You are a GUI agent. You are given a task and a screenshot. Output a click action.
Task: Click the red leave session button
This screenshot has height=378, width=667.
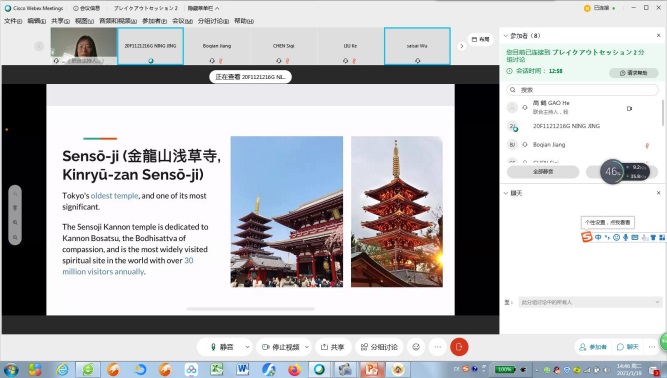point(459,347)
